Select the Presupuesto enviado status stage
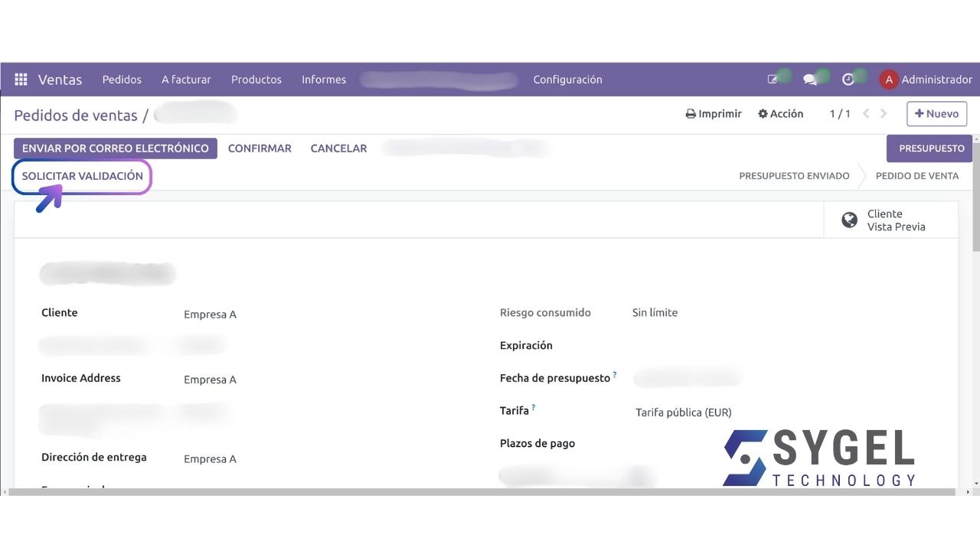 794,176
